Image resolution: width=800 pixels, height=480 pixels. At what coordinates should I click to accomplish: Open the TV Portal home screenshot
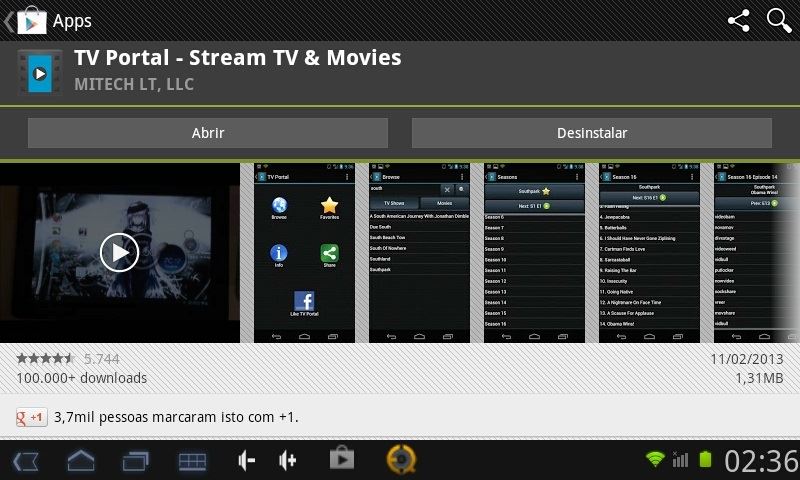pyautogui.click(x=304, y=253)
